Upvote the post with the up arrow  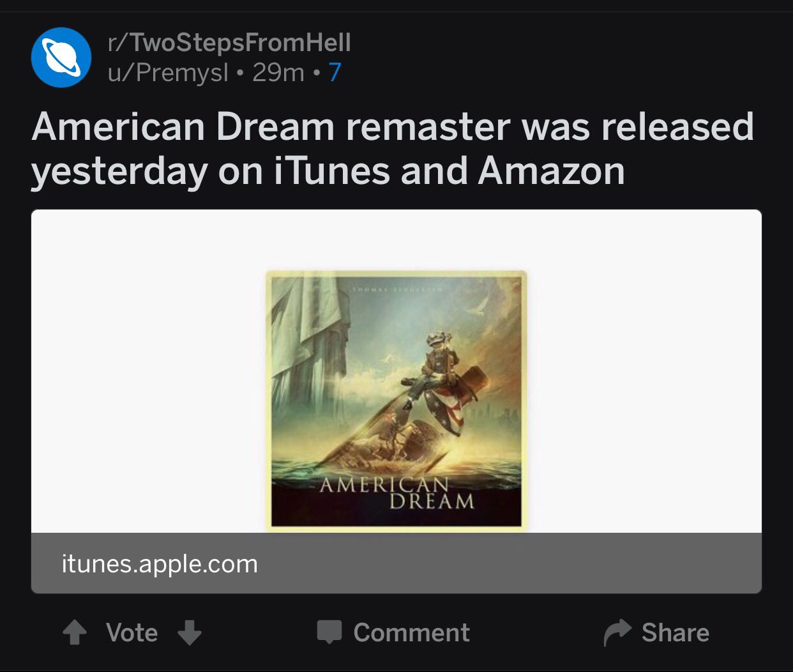(75, 633)
